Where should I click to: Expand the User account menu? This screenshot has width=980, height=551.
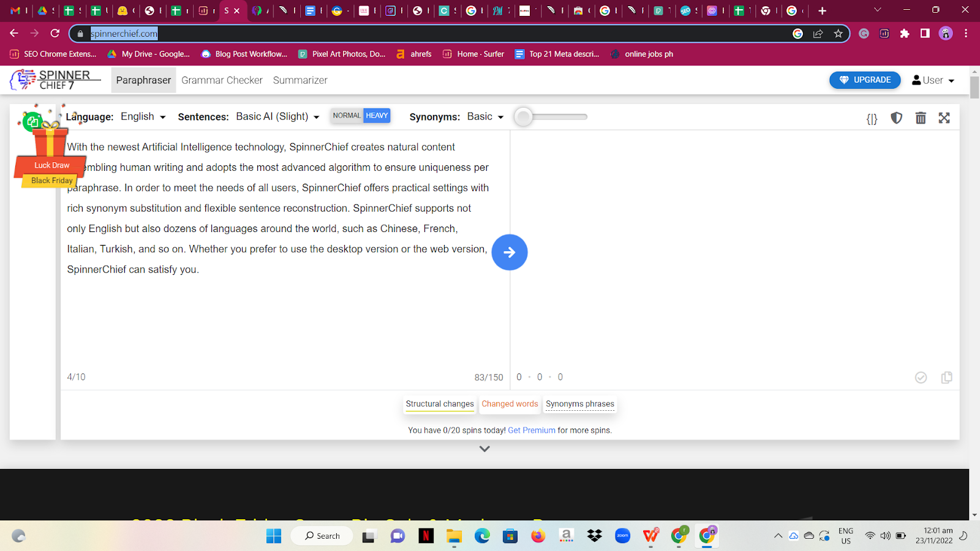click(x=933, y=80)
